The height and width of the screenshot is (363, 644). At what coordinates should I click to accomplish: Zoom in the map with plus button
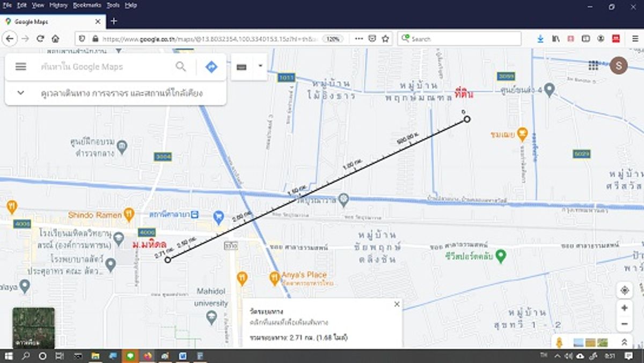click(624, 308)
